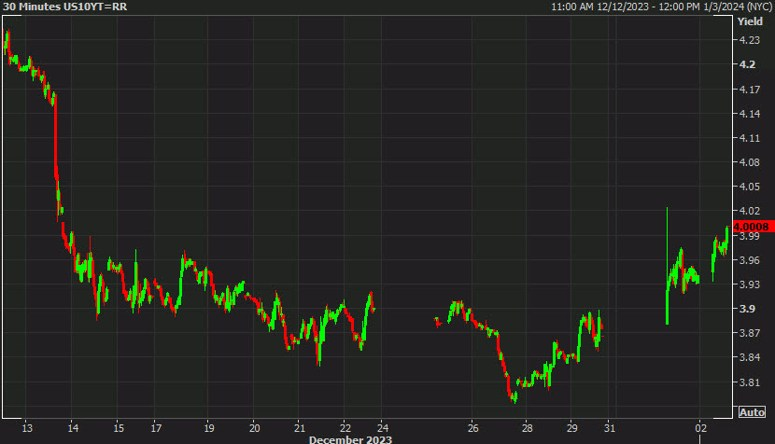Click the 4.2 yield axis label

coord(747,64)
